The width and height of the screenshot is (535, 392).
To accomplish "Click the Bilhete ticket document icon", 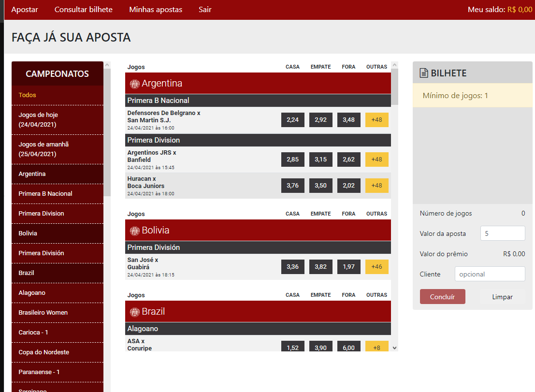I will pos(424,73).
